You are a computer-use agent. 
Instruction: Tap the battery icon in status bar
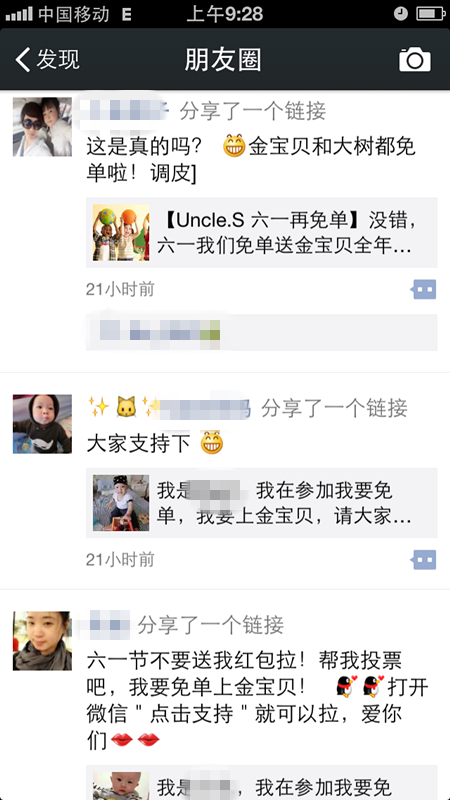[x=431, y=14]
